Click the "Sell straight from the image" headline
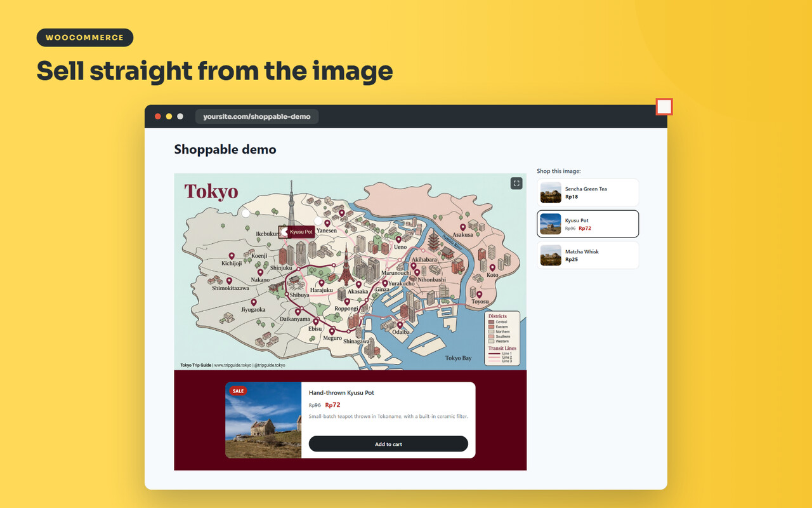This screenshot has width=812, height=508. coord(214,70)
